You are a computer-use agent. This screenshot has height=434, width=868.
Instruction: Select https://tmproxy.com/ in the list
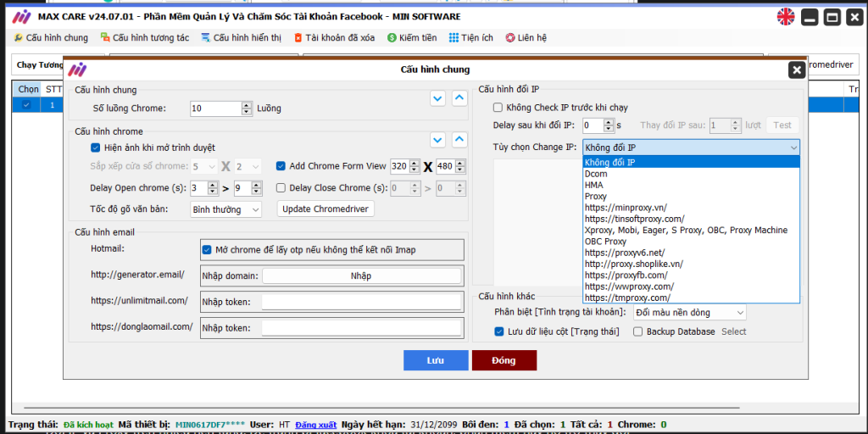(691, 298)
